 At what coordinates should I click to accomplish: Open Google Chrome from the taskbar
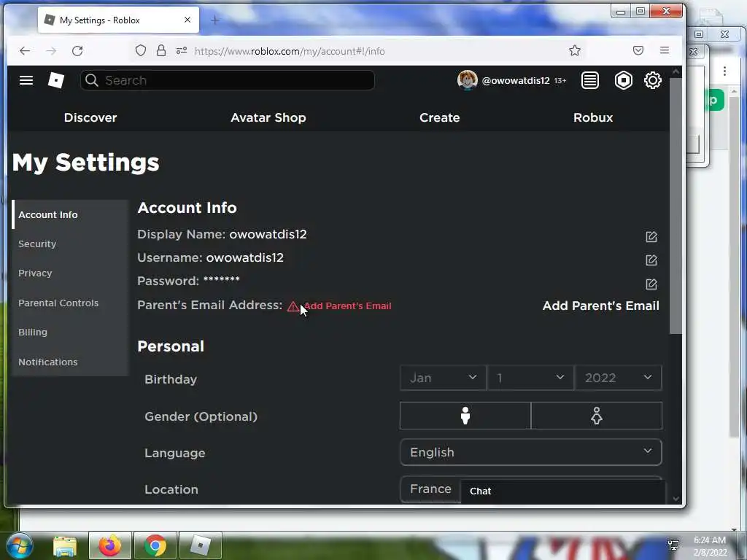[x=155, y=545]
